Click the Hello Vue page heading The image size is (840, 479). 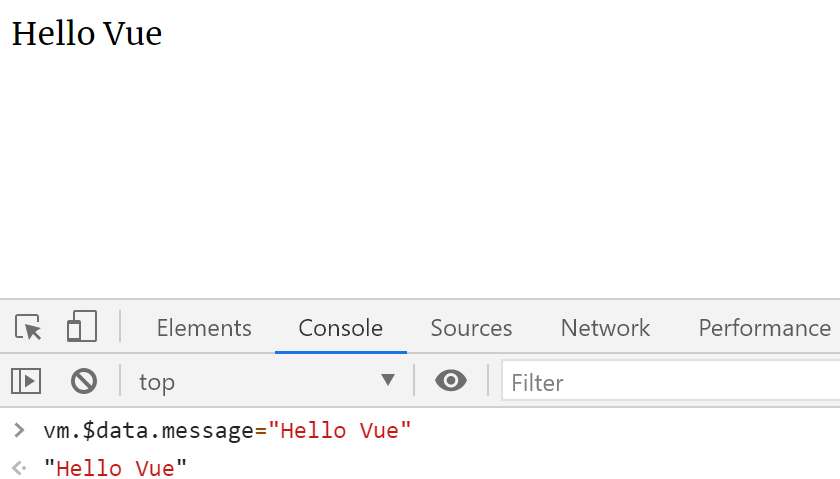coord(87,34)
